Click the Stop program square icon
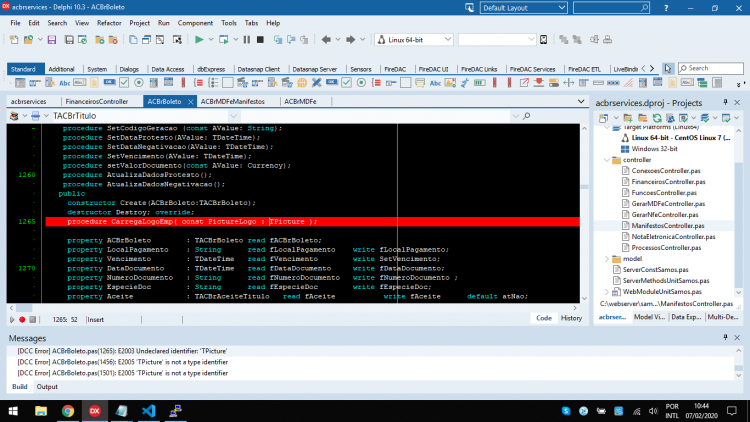The height and width of the screenshot is (422, 750). 260,40
